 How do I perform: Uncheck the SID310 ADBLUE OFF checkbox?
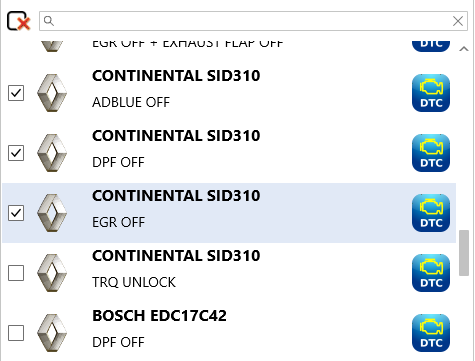tap(16, 93)
